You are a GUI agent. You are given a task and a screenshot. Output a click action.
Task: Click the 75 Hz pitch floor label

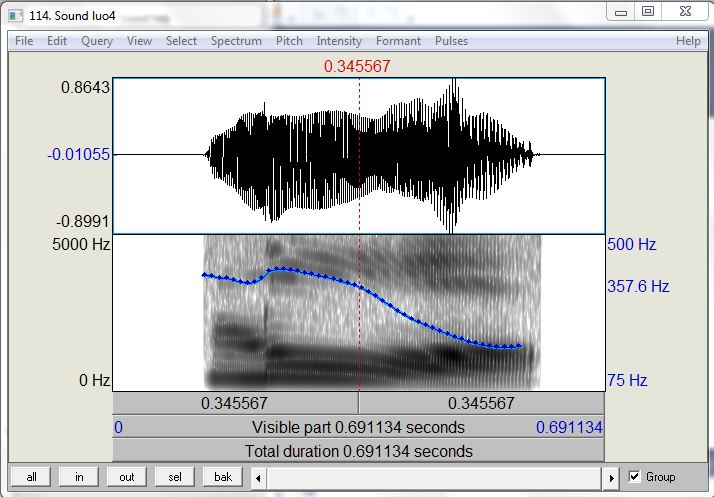pyautogui.click(x=627, y=380)
